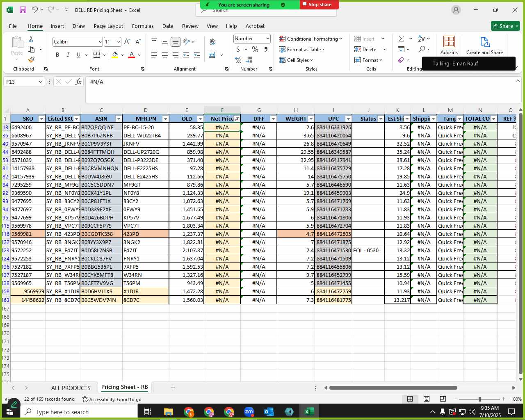Viewport: 525px width, 420px height.
Task: Open Find and Select magnifier
Action: click(424, 49)
